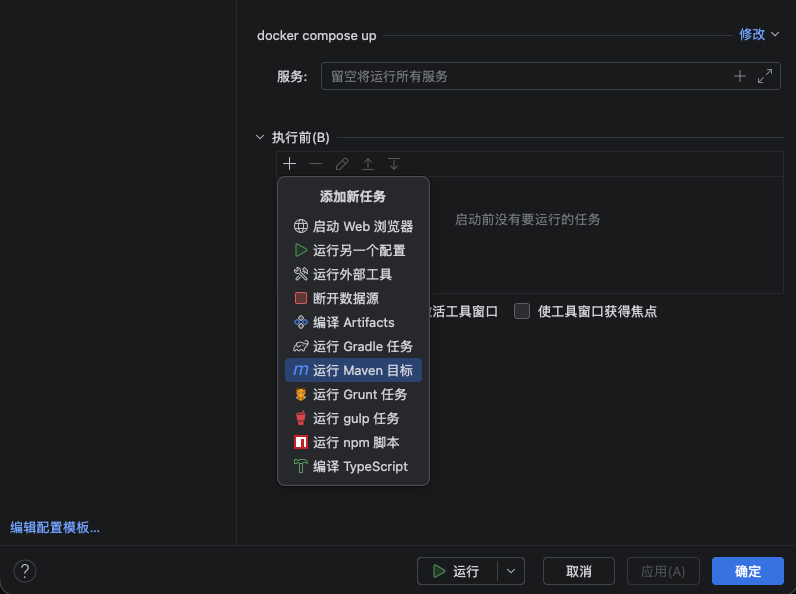796x594 pixels.
Task: Confirm with the 确定 button
Action: pos(748,571)
